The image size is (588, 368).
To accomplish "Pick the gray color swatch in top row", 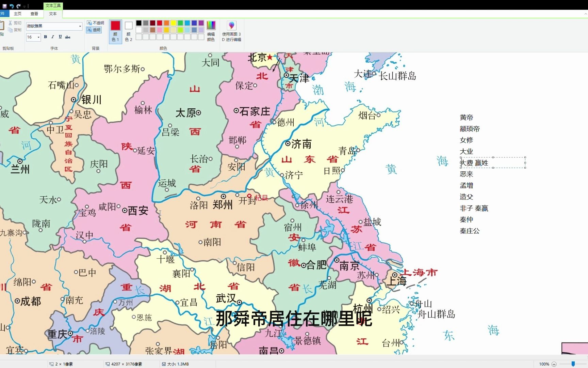I will (x=146, y=23).
